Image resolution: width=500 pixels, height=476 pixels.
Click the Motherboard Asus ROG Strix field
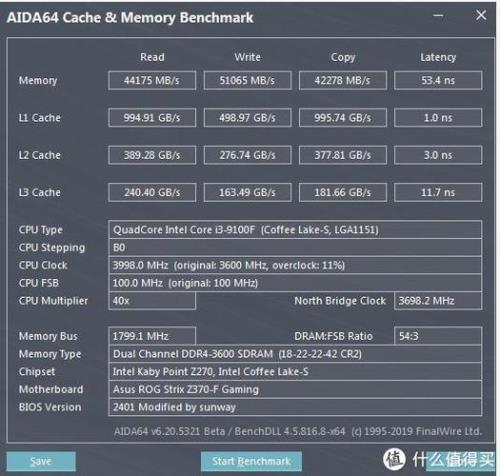pos(295,389)
